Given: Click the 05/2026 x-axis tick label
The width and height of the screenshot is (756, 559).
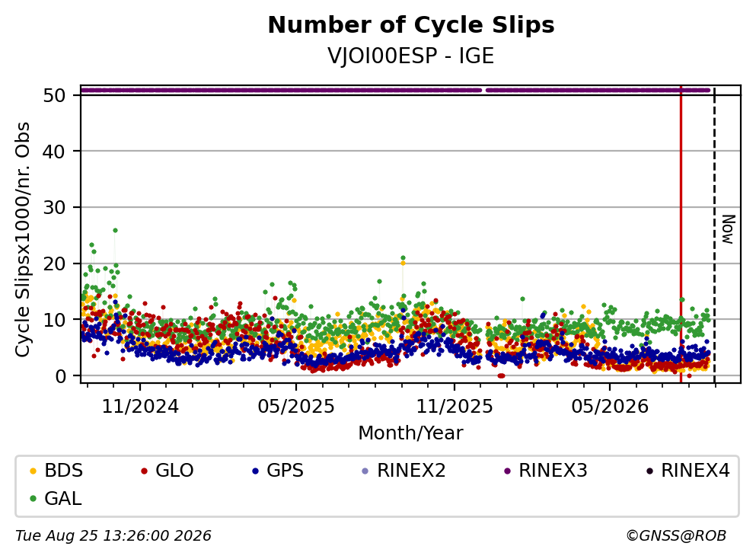Looking at the screenshot, I should 610,407.
